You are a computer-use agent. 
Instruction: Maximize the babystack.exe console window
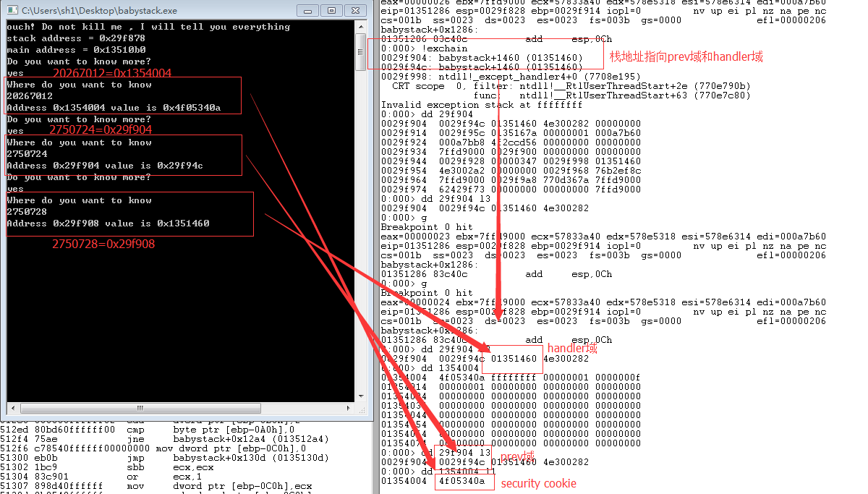pyautogui.click(x=331, y=10)
